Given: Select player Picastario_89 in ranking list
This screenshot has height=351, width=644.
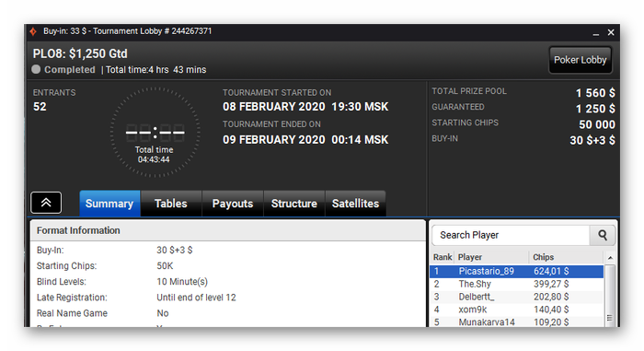Looking at the screenshot, I should pyautogui.click(x=517, y=271).
